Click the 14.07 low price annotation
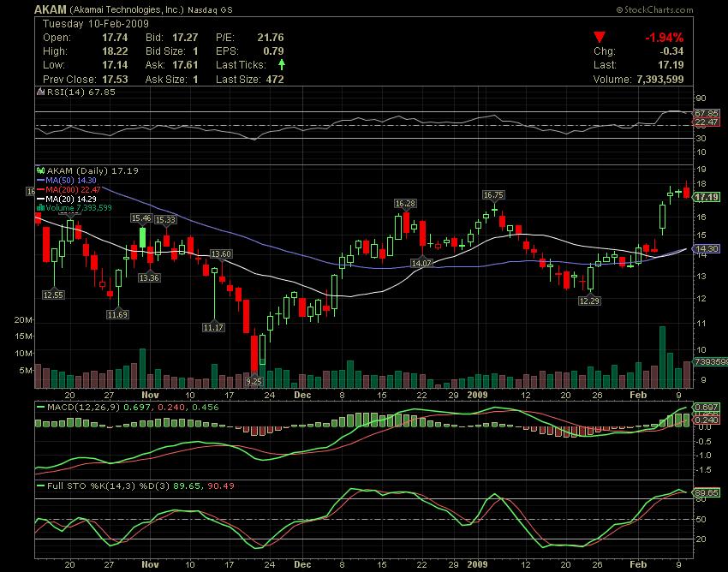The image size is (728, 572). tap(421, 263)
